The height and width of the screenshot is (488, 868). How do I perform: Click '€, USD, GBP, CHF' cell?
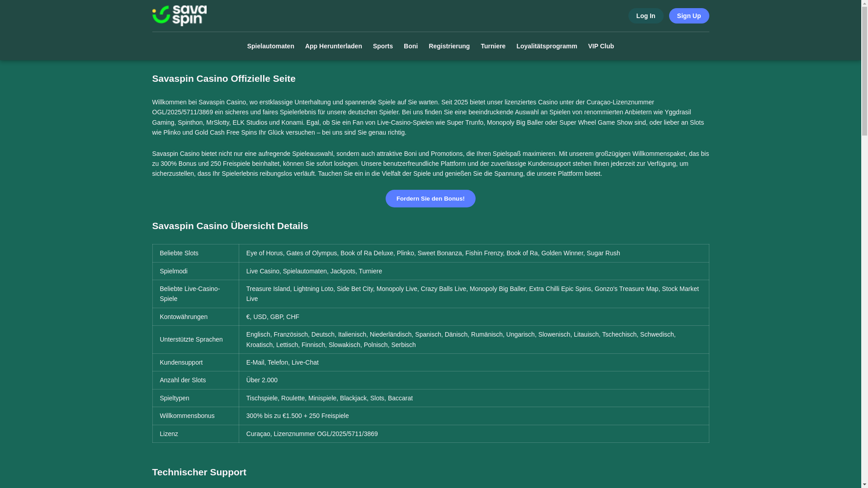(474, 317)
